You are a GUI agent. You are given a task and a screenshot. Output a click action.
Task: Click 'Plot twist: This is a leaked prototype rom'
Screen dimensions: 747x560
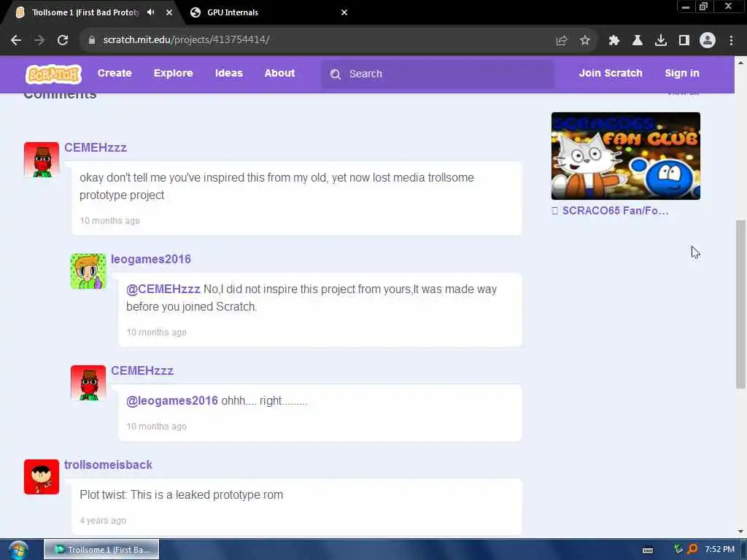181,495
